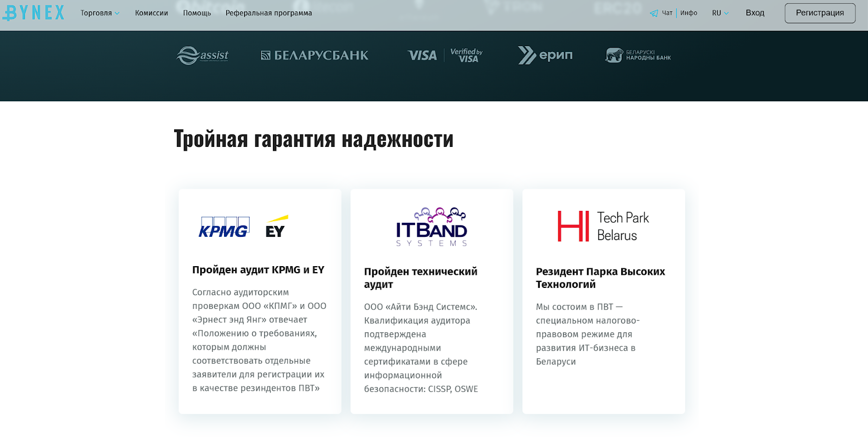Viewport: 868px width, 445px height.
Task: Click the Verified by VISA logo
Action: [x=467, y=55]
